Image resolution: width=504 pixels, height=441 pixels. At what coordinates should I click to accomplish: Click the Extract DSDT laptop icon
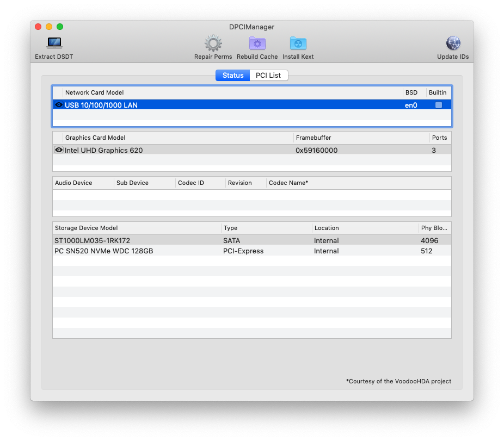pos(54,43)
